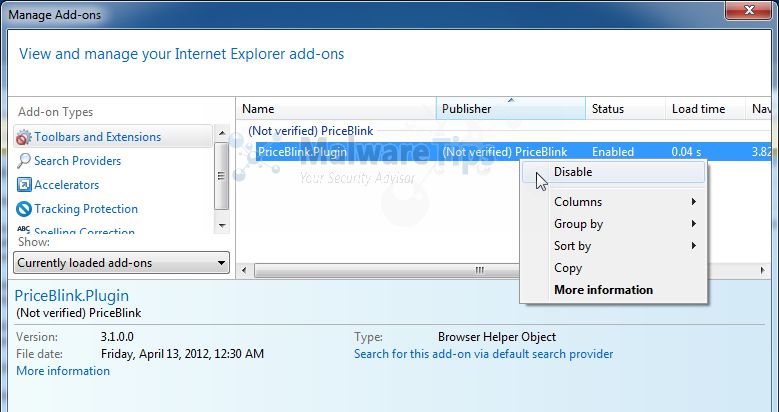
Task: Click the up arrow of Add-on Types scrollbar
Action: 222,133
